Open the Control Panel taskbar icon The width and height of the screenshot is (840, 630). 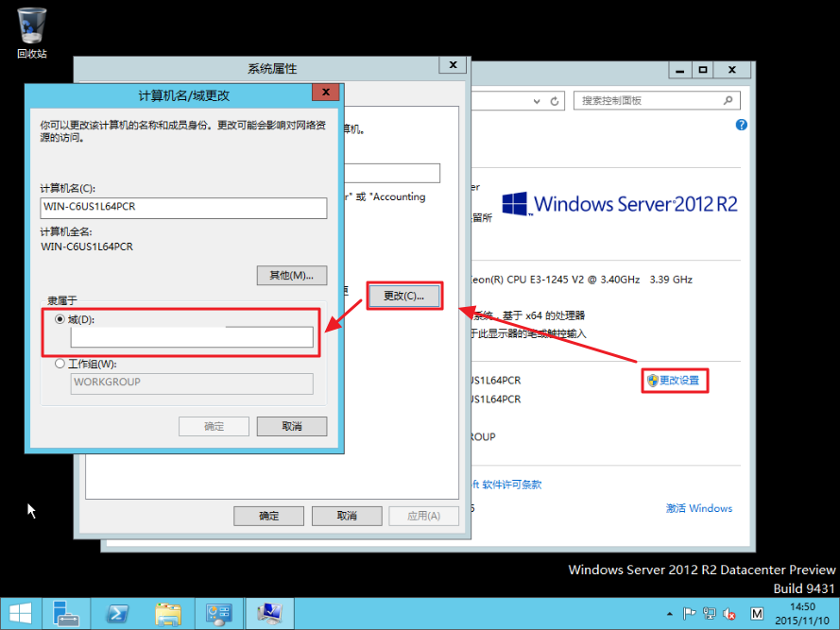tap(218, 614)
